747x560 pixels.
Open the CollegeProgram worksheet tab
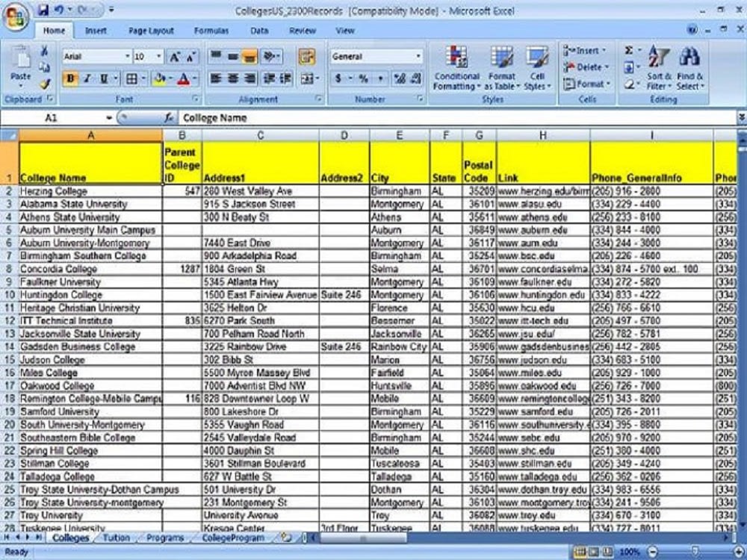click(233, 538)
